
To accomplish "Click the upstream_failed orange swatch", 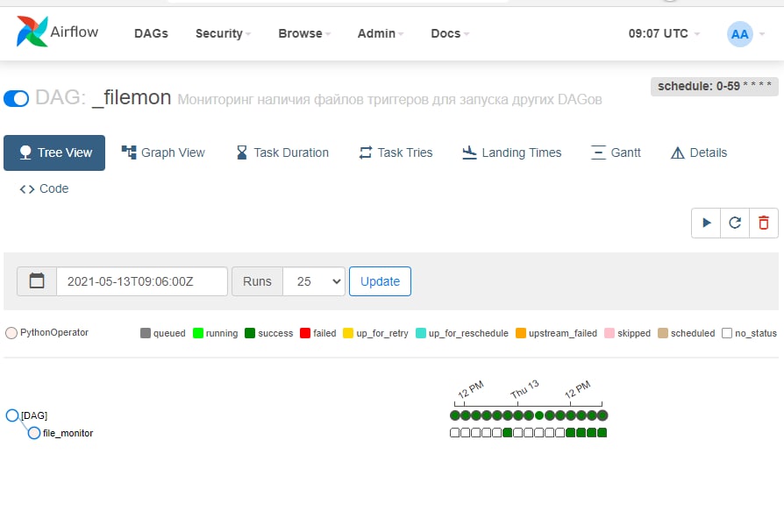I will pyautogui.click(x=521, y=333).
